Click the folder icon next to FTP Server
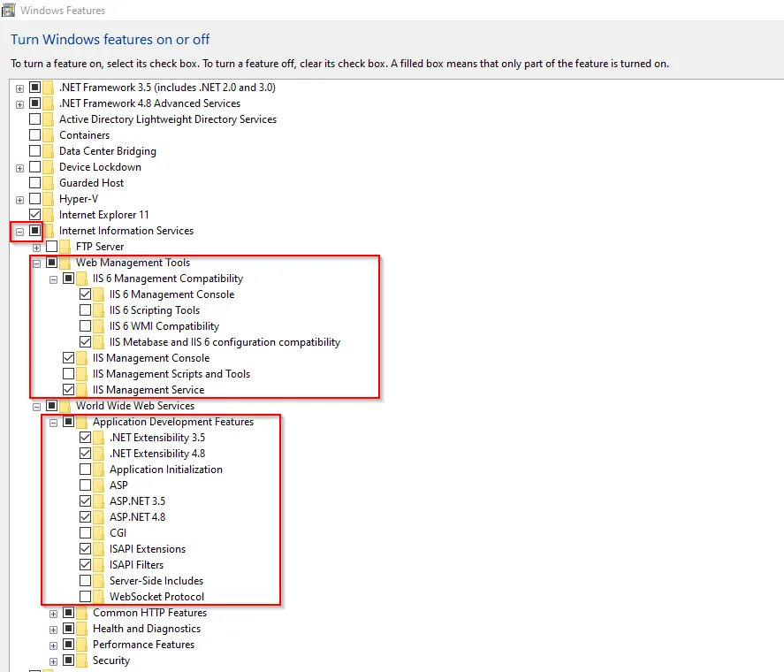 [x=65, y=247]
